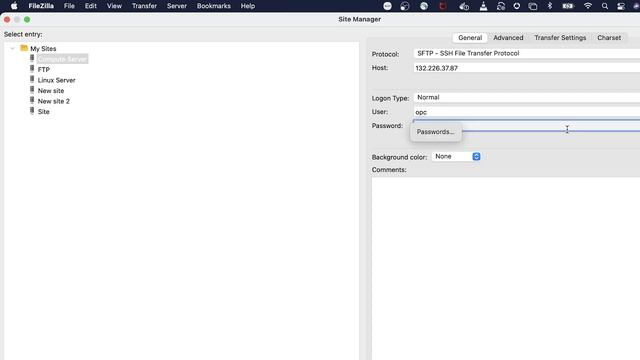The height and width of the screenshot is (360, 640).
Task: Open the Edit menu
Action: pyautogui.click(x=91, y=6)
